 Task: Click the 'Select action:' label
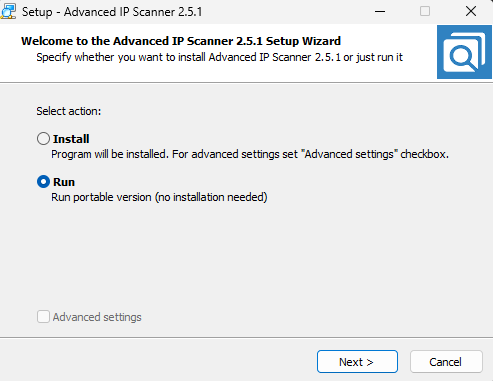69,111
